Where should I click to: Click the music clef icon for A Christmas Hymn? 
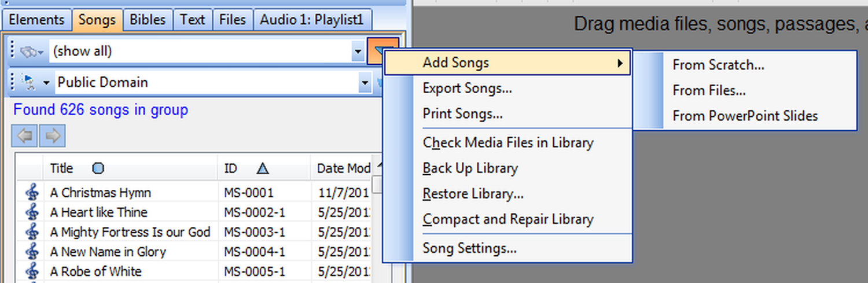(x=32, y=192)
